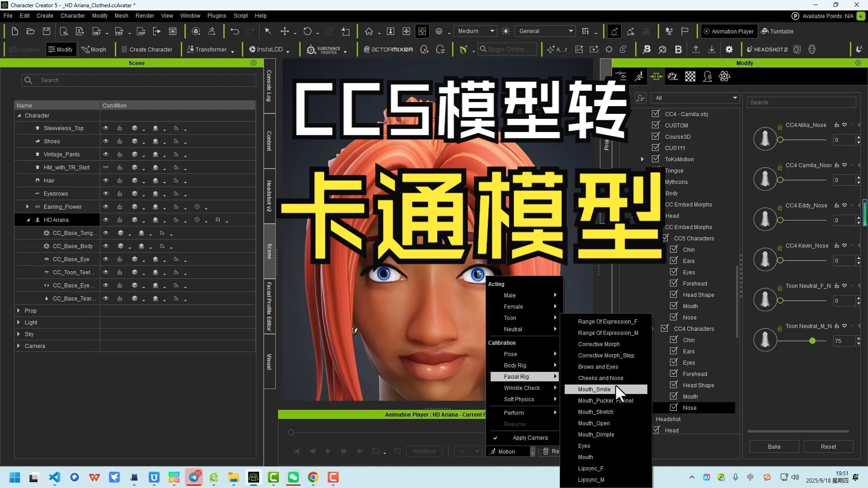Image resolution: width=868 pixels, height=488 pixels.
Task: Click the sun lighting icon in toolbar
Action: point(506,31)
